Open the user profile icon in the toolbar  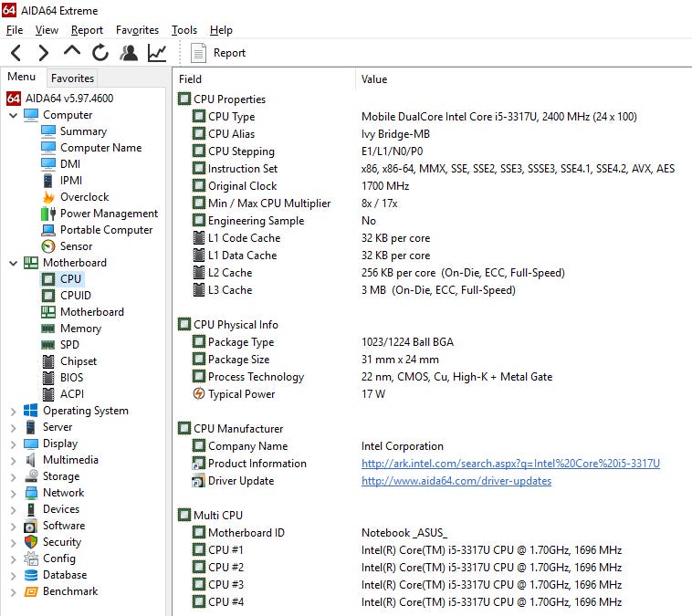pyautogui.click(x=129, y=53)
